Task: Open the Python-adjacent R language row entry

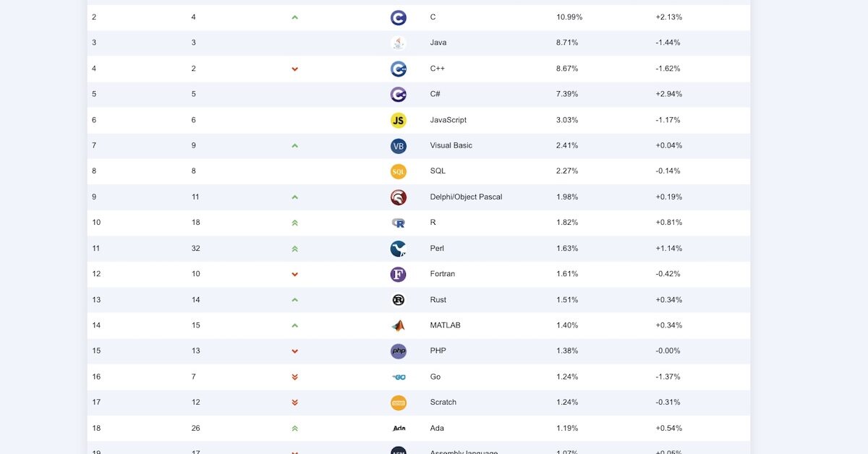Action: tap(433, 222)
